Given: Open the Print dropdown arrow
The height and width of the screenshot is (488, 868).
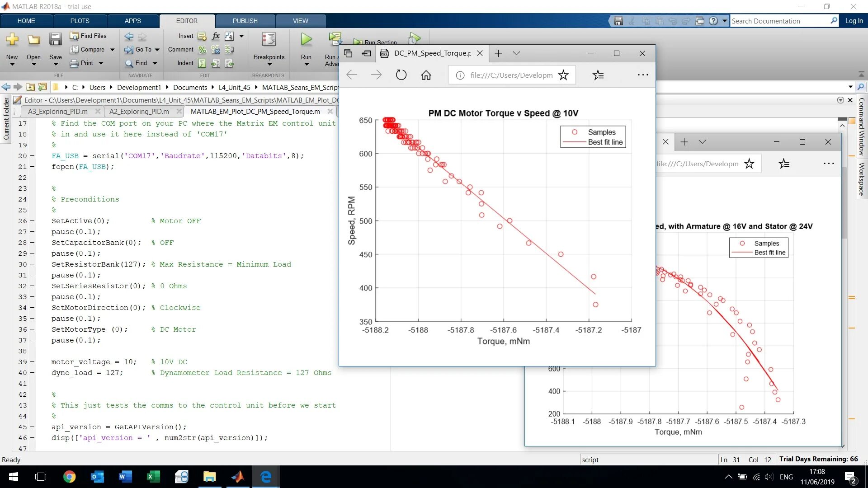Looking at the screenshot, I should point(101,63).
